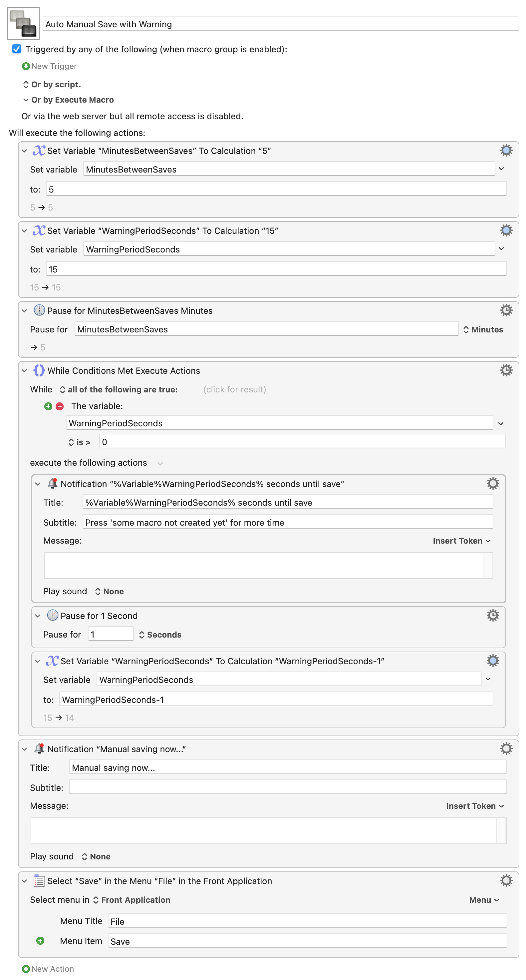
Task: Open gear menu for While Conditions Met action
Action: [506, 370]
